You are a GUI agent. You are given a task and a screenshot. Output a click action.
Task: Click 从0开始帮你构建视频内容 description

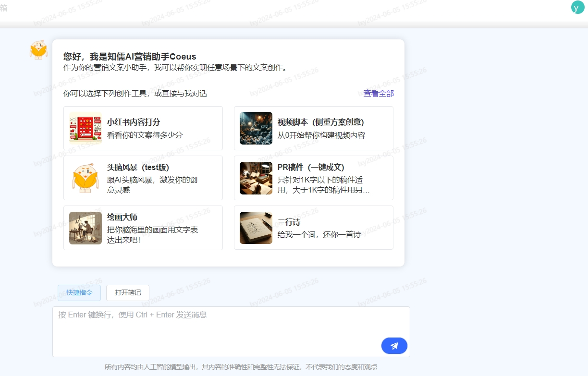tap(321, 135)
